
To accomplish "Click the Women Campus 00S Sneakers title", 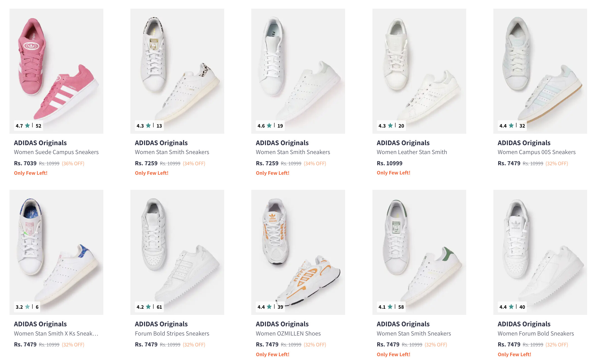I will (x=537, y=152).
